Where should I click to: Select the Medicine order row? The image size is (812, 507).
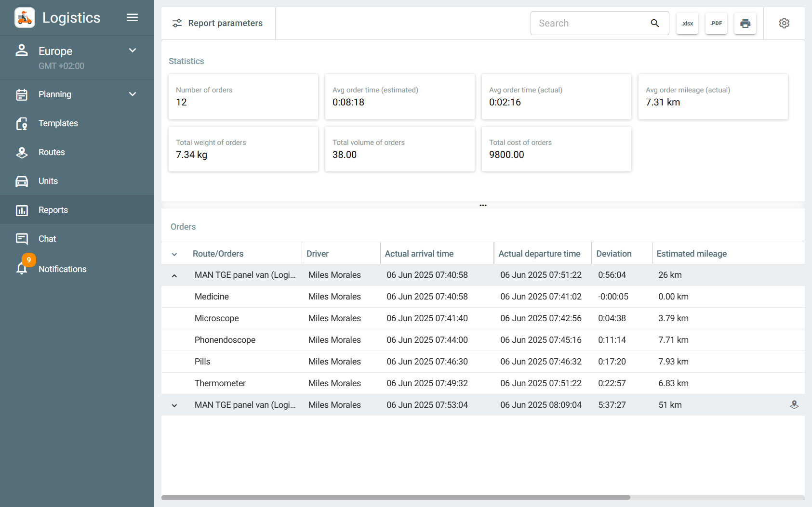[483, 297]
